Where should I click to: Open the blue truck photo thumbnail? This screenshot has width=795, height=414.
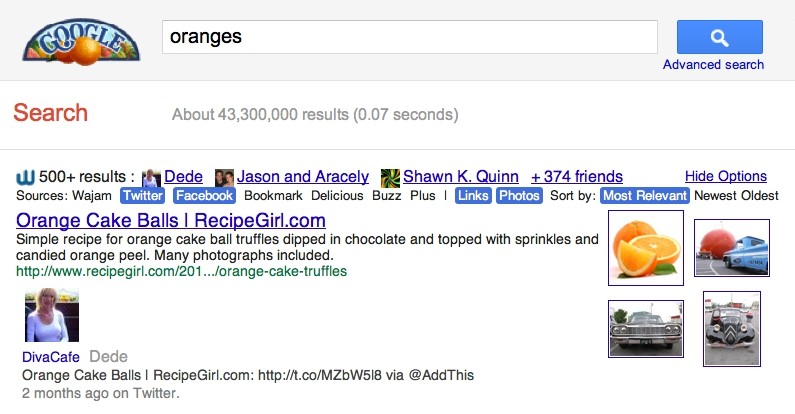point(732,248)
